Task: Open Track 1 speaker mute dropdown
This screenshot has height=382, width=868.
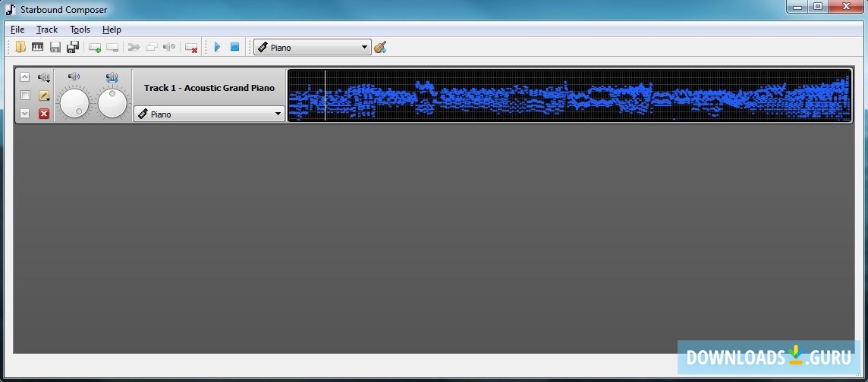Action: [44, 77]
